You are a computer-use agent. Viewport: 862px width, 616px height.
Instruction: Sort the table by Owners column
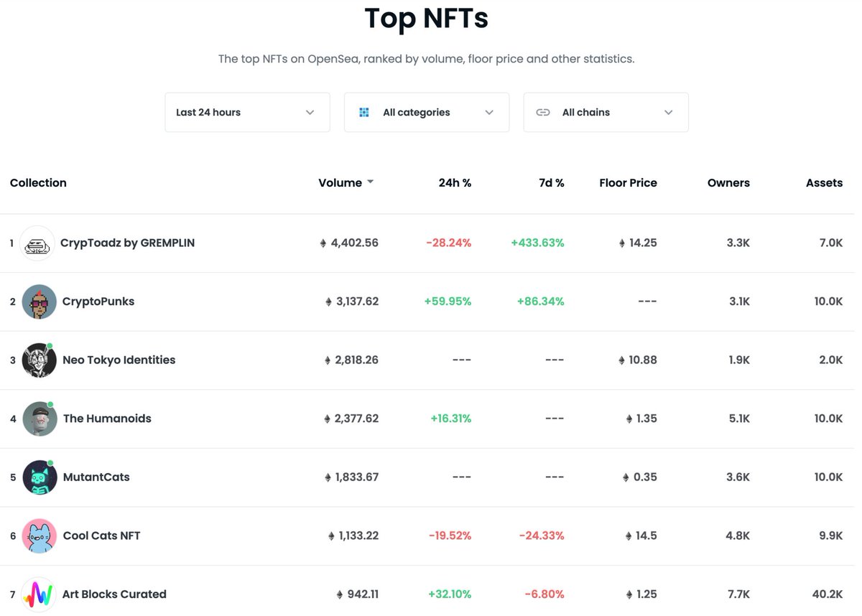[x=728, y=182]
